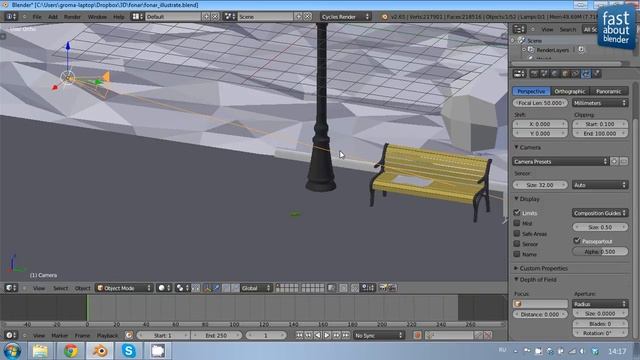
Task: Jump to the last frame
Action: [x=346, y=336]
